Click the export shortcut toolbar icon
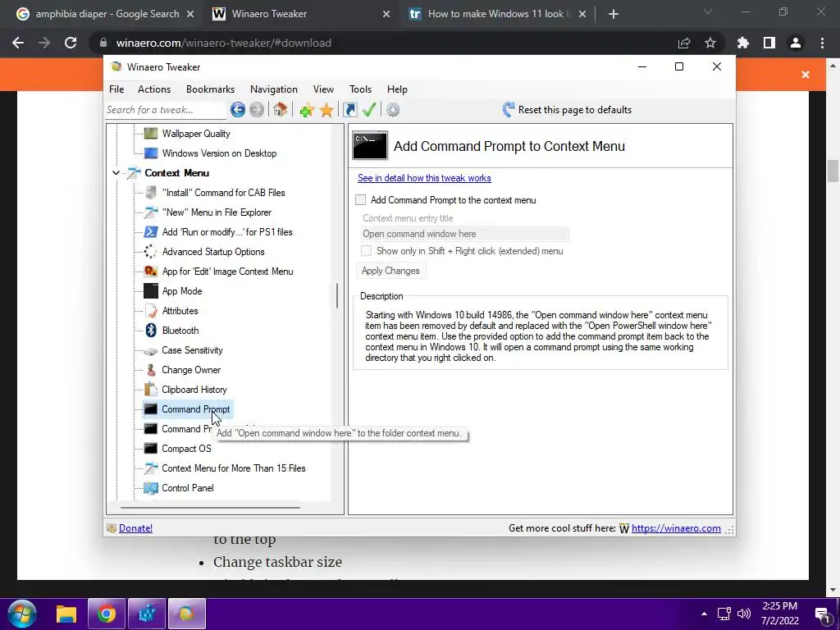The image size is (840, 630). click(349, 110)
